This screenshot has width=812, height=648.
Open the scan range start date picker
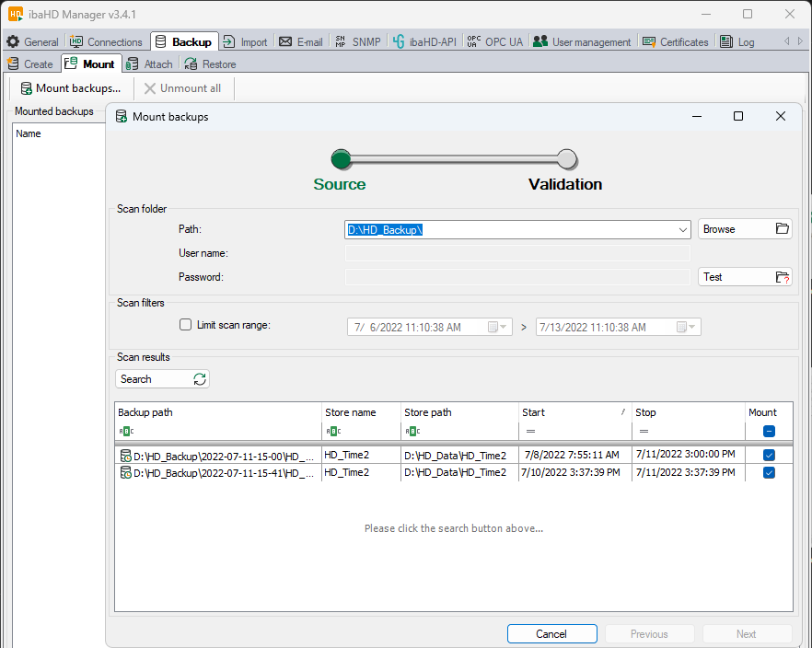click(x=497, y=327)
